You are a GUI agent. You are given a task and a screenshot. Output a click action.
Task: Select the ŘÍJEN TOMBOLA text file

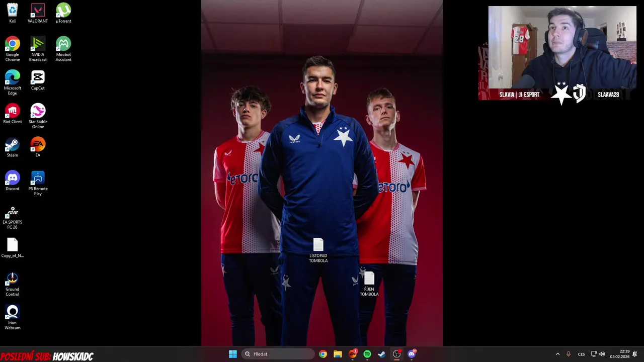click(369, 284)
